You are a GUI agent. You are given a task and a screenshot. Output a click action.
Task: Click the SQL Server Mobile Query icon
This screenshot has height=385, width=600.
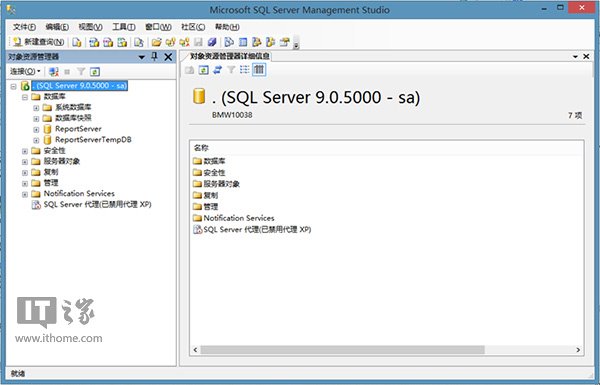139,42
